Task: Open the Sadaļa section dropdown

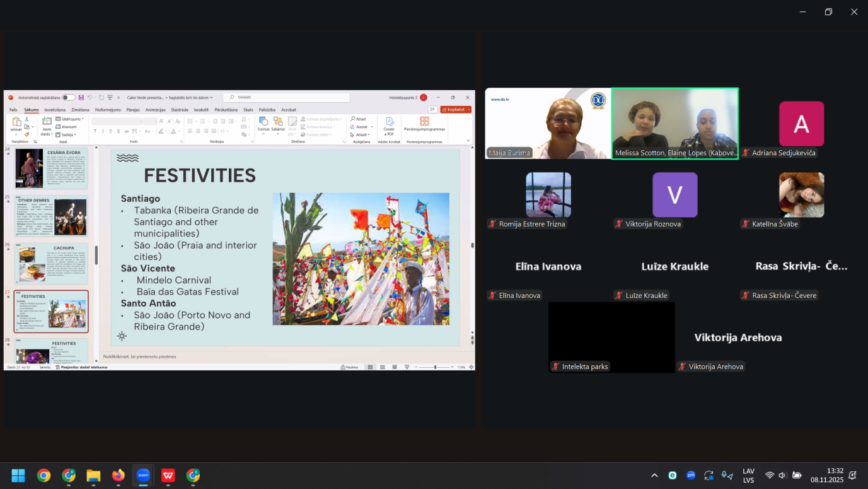Action: [66, 134]
